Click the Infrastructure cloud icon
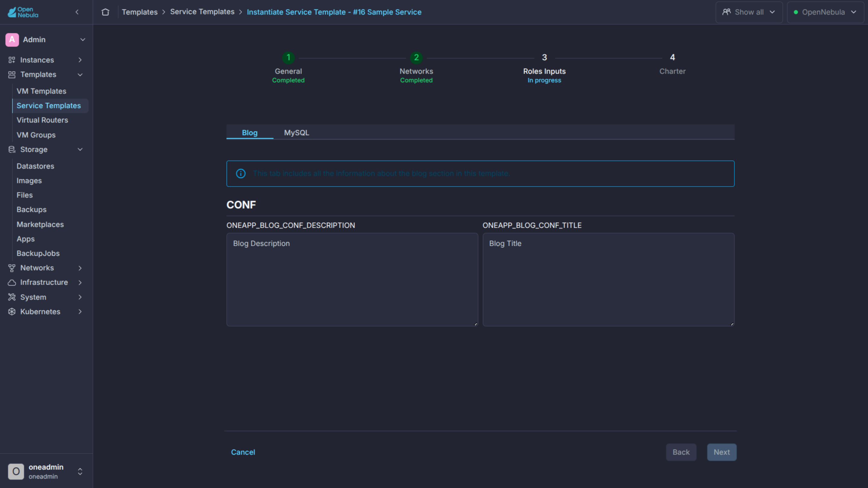This screenshot has width=868, height=488. 12,283
